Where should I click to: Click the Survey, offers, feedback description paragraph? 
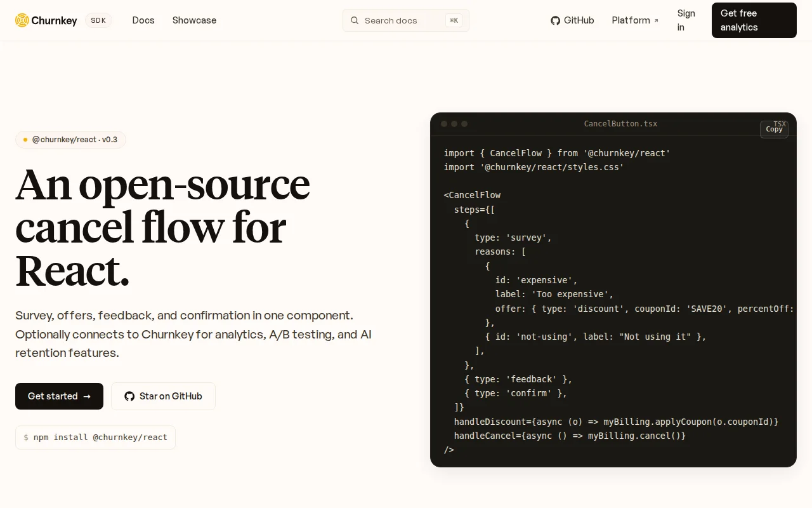(193, 334)
